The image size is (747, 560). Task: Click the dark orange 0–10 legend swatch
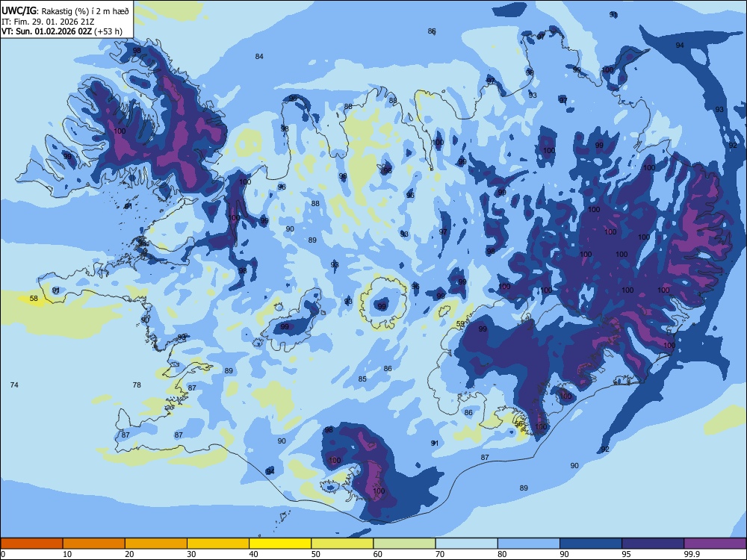31,544
